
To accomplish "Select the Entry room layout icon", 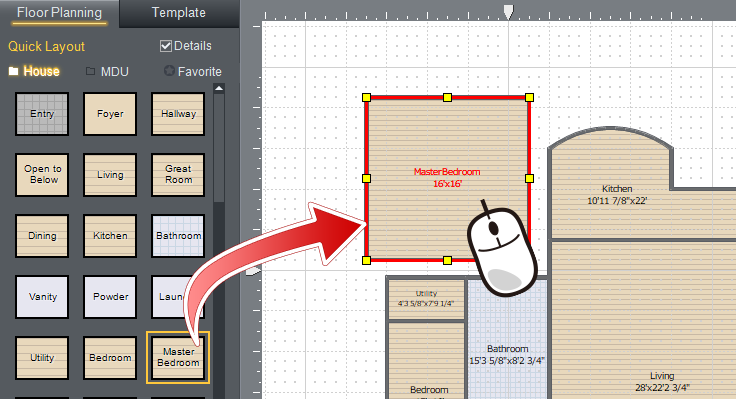I will pyautogui.click(x=42, y=114).
